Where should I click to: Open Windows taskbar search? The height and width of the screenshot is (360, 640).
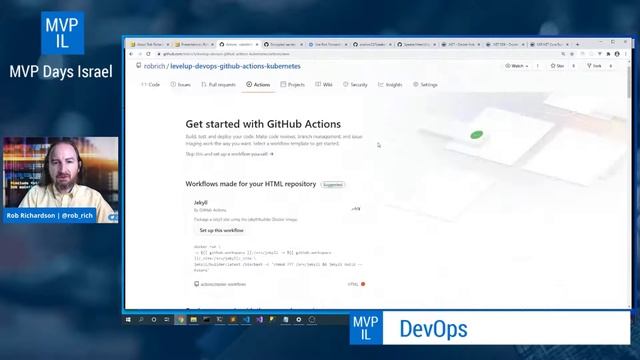141,320
